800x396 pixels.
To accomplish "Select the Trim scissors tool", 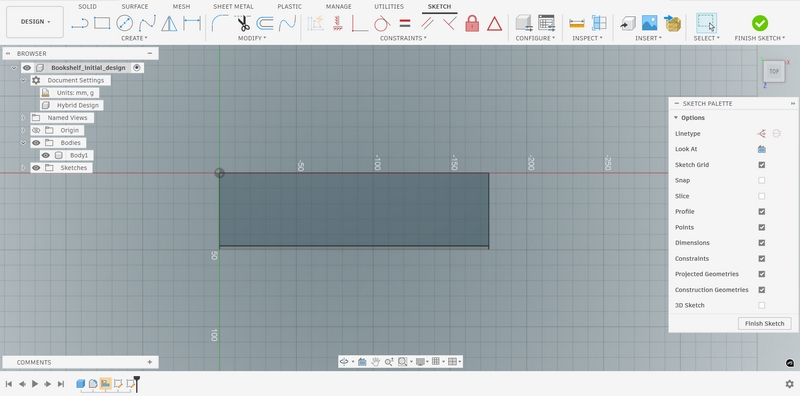I will [x=242, y=23].
